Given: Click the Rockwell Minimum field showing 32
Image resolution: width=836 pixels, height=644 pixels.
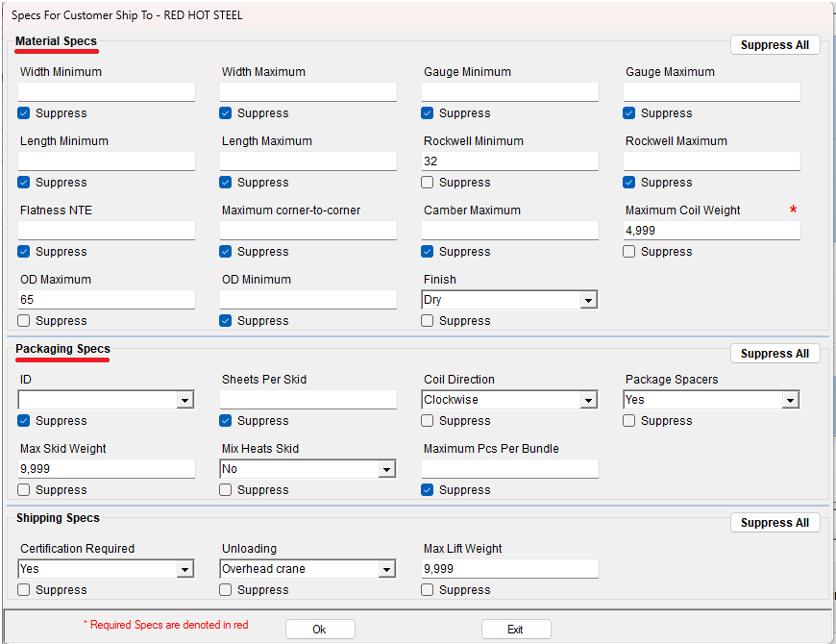Looking at the screenshot, I should pyautogui.click(x=510, y=161).
